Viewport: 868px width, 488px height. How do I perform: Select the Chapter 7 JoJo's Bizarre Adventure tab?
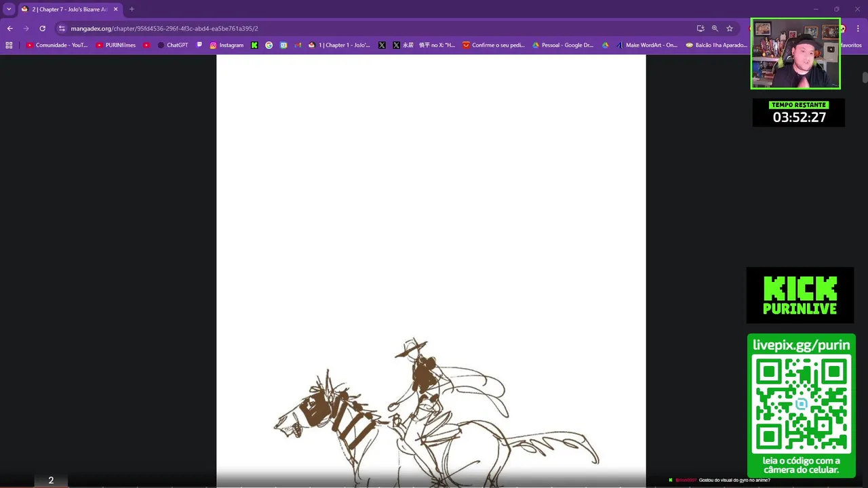click(x=66, y=9)
